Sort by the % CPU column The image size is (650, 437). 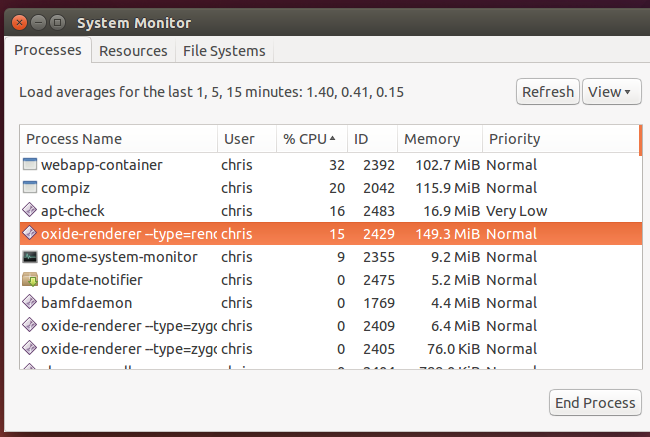(309, 139)
